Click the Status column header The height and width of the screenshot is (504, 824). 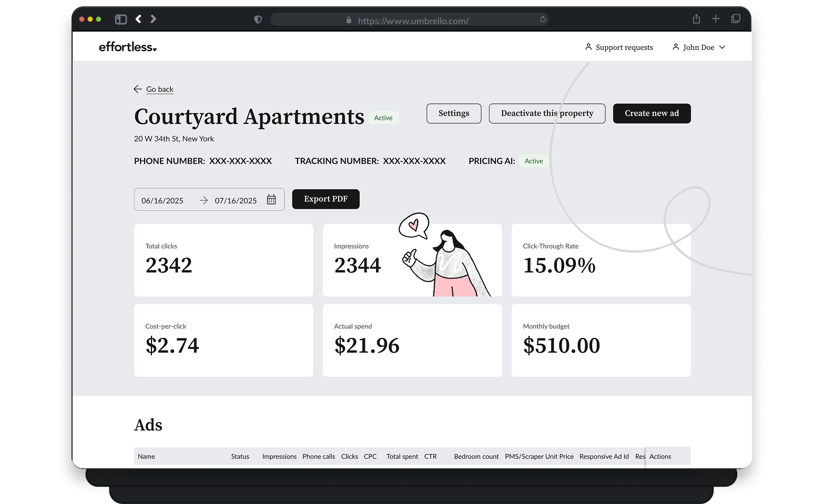click(x=240, y=457)
